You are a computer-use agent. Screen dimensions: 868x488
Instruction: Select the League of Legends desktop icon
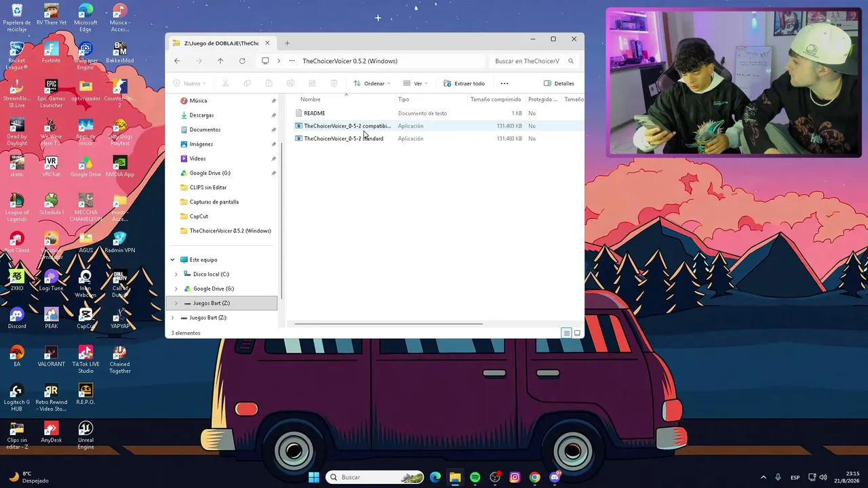point(17,208)
